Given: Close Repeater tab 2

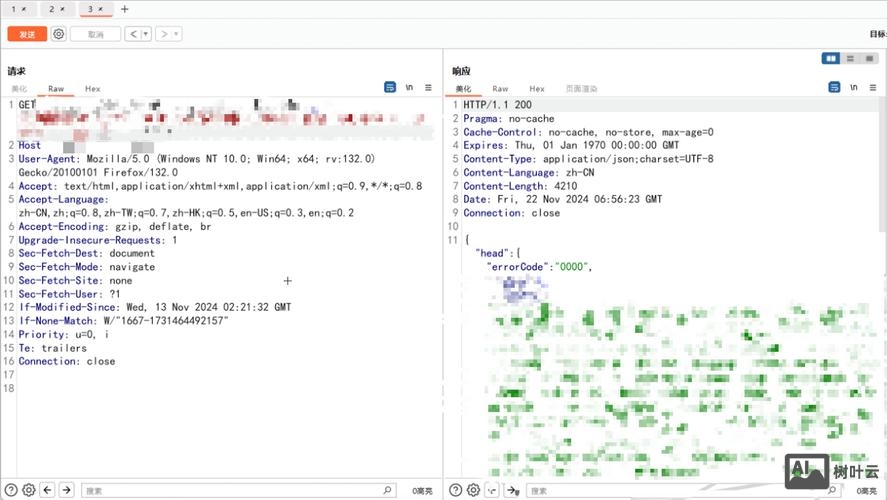Looking at the screenshot, I should pyautogui.click(x=62, y=9).
